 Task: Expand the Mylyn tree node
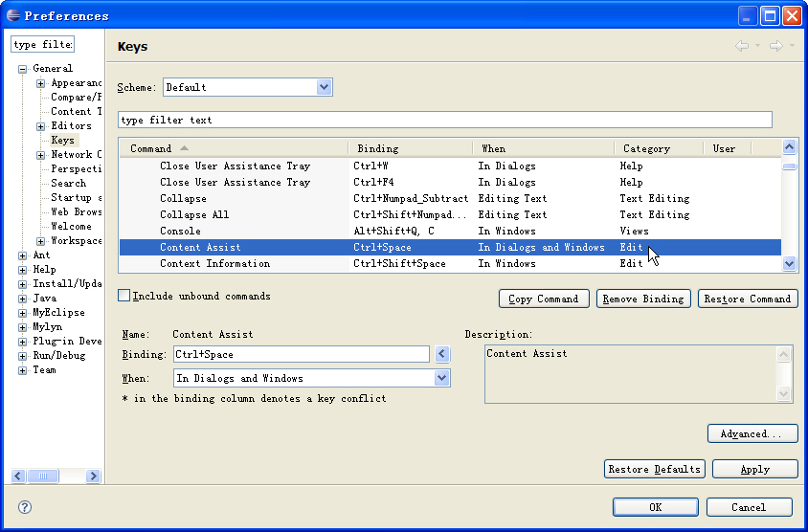pos(22,327)
